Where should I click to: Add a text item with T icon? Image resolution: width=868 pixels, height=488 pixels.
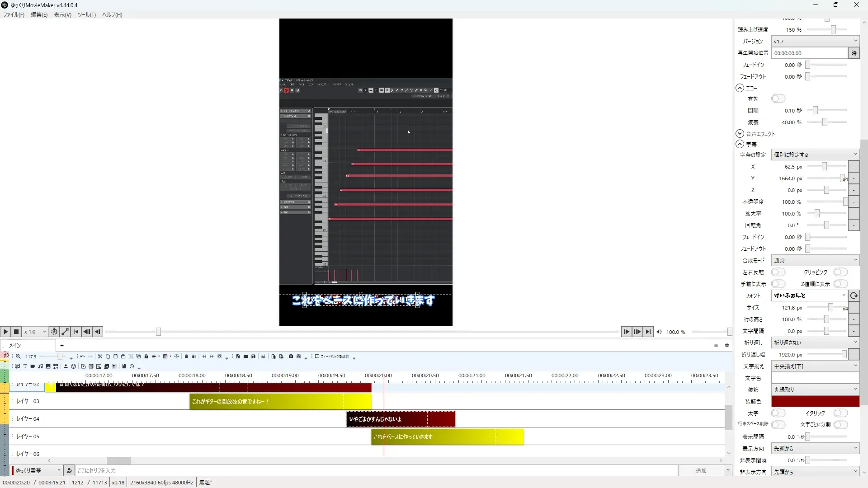point(25,366)
